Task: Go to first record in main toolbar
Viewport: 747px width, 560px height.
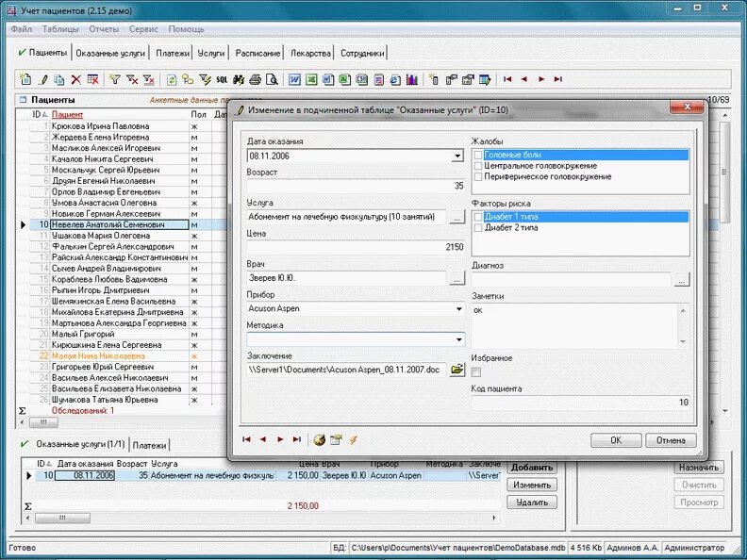Action: tap(507, 79)
